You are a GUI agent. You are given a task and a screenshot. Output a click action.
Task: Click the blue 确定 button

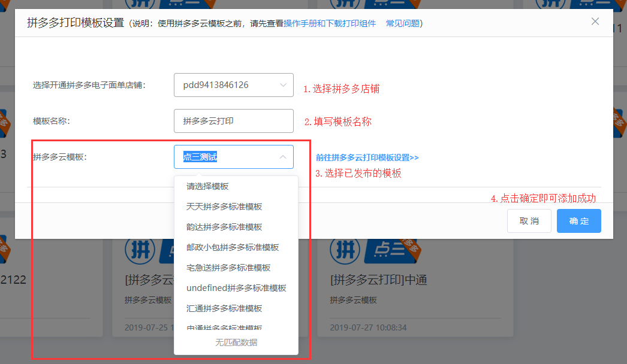(578, 221)
